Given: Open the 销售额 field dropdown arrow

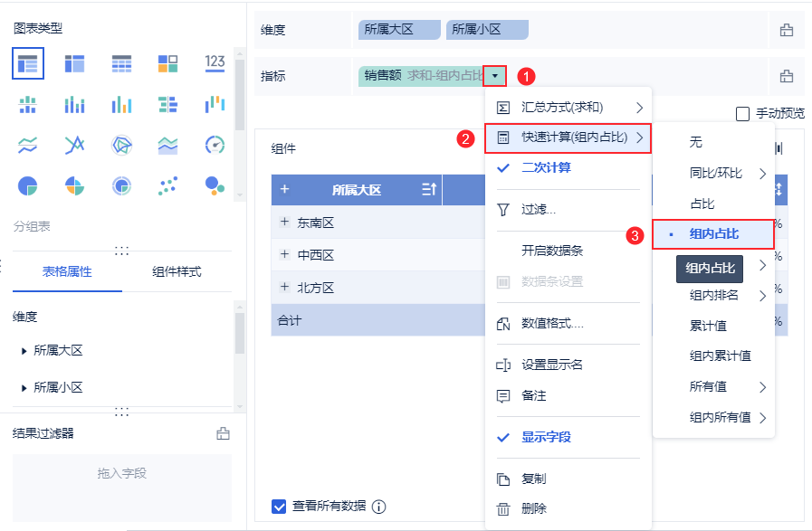Looking at the screenshot, I should [494, 76].
